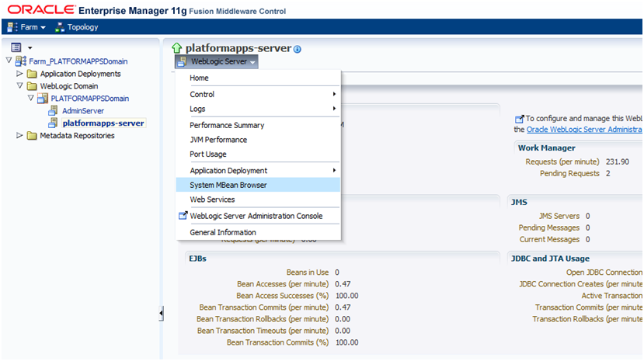Click the platformapps-server server icon in tree

click(53, 123)
